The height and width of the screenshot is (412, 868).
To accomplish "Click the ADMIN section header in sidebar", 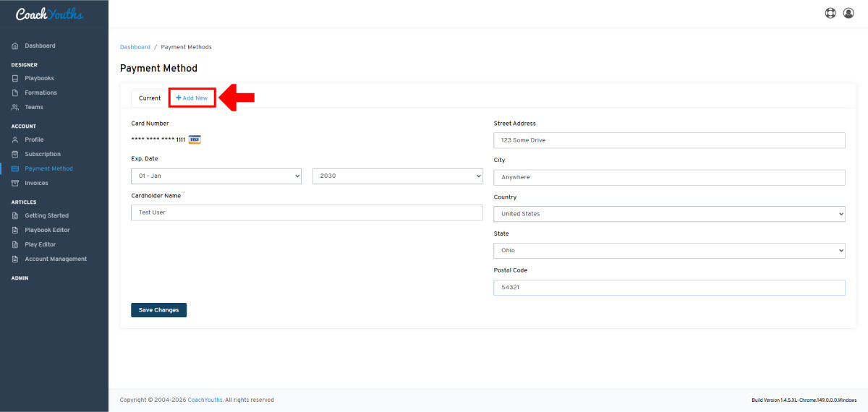I will point(20,278).
